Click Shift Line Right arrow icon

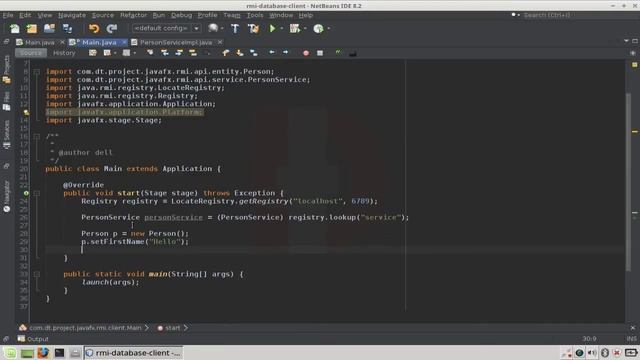pyautogui.click(x=286, y=53)
